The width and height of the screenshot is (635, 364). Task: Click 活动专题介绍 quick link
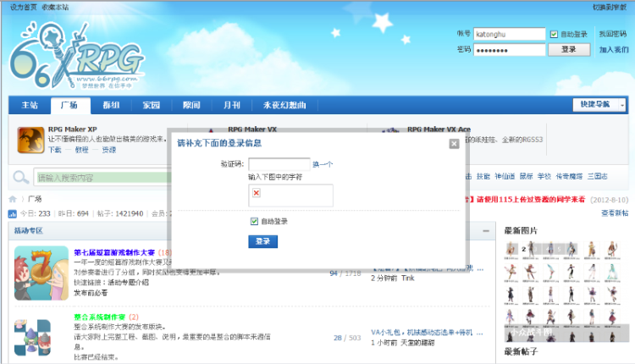coord(129,282)
